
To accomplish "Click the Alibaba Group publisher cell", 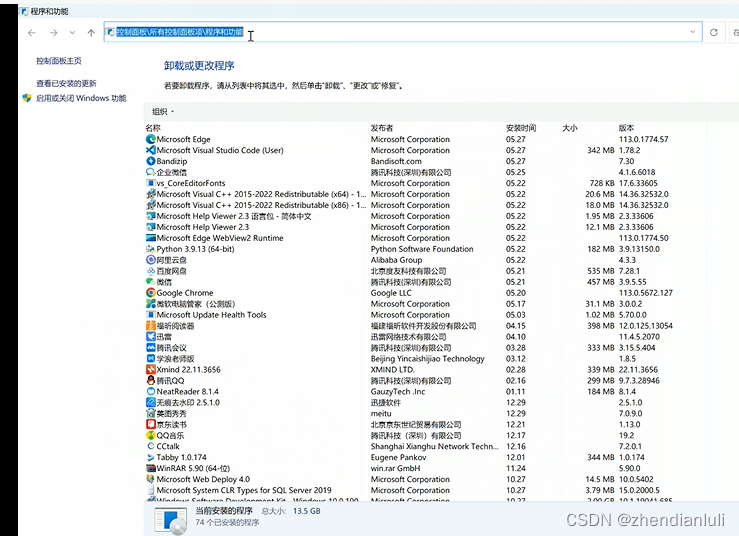I will [x=396, y=260].
